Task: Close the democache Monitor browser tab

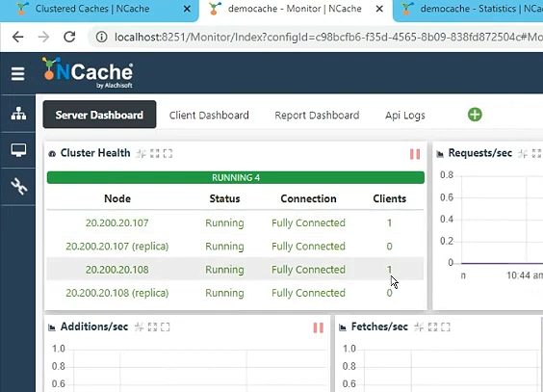Action: point(379,9)
